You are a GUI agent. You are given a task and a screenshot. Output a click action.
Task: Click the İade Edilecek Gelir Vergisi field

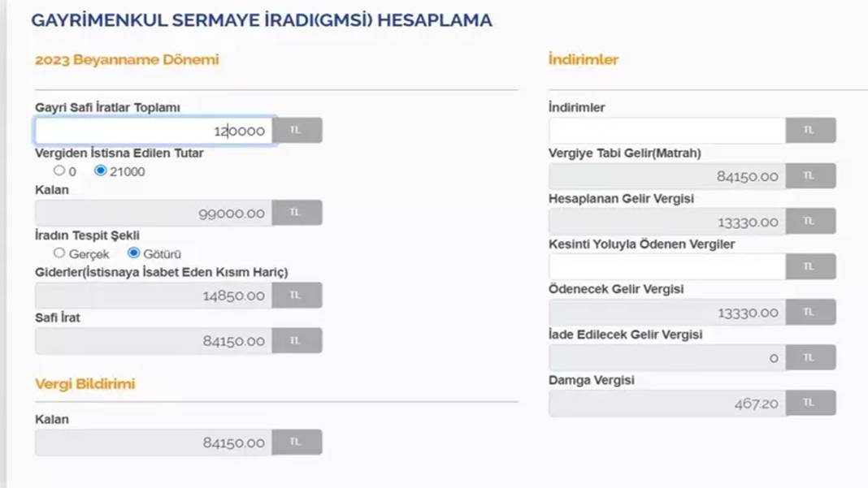[x=667, y=358]
